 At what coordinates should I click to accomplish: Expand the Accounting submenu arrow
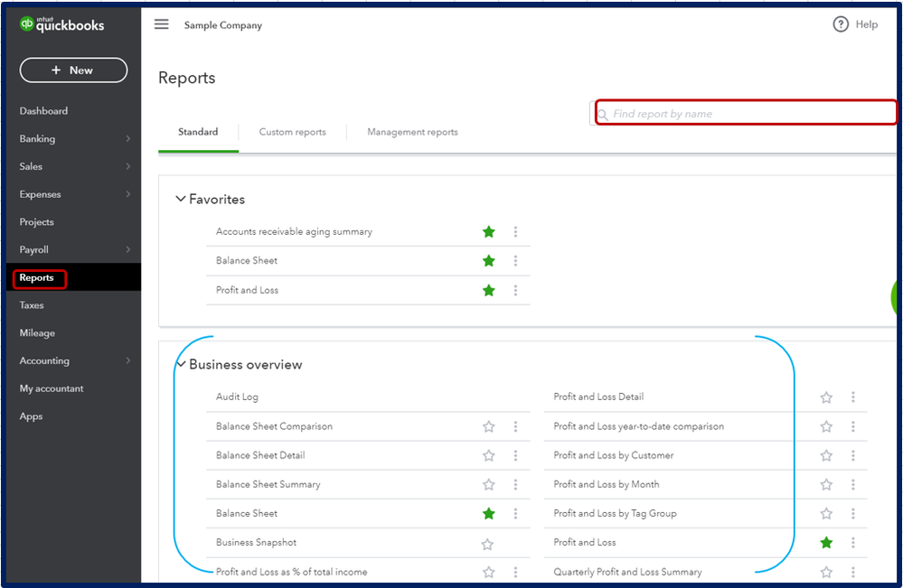click(127, 360)
